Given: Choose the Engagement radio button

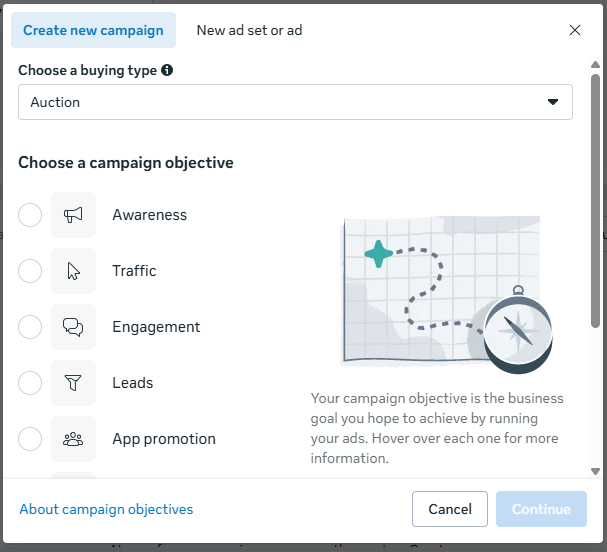Looking at the screenshot, I should pyautogui.click(x=30, y=327).
